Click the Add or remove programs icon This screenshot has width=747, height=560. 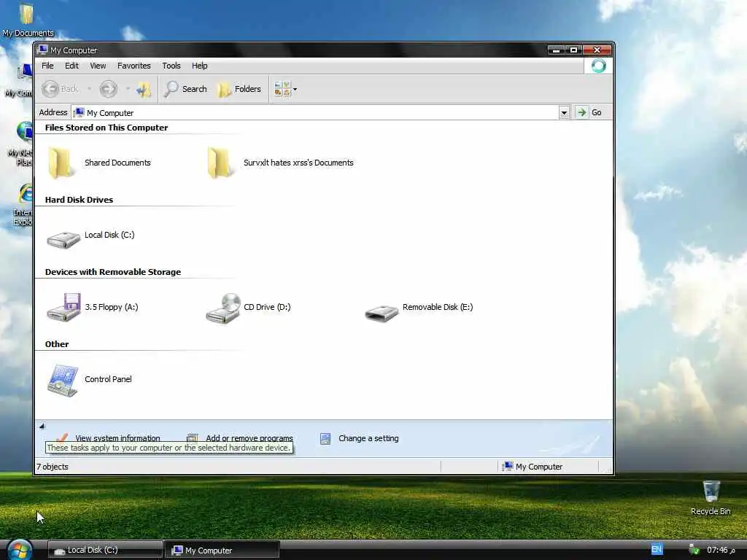coord(193,437)
